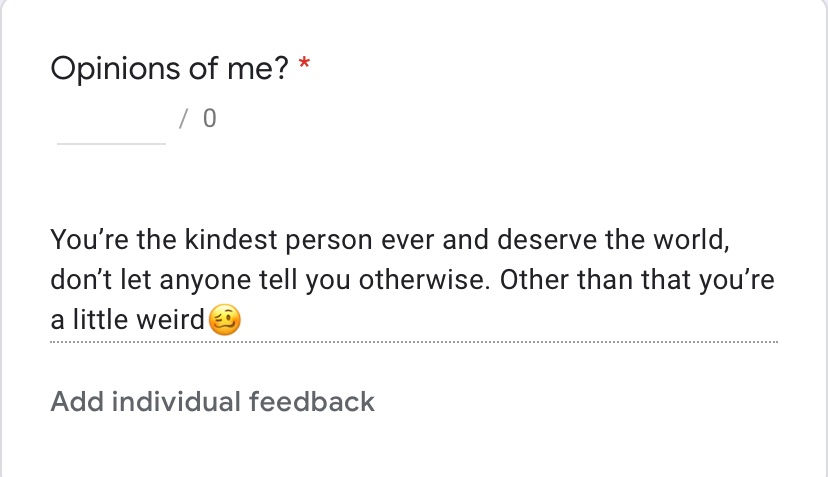Click the red required asterisk

(304, 67)
